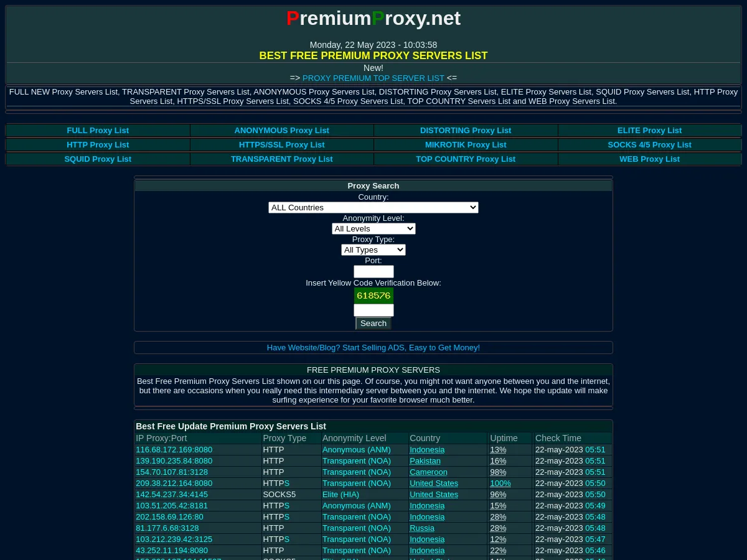
Task: Click the captcha code image
Action: click(374, 296)
